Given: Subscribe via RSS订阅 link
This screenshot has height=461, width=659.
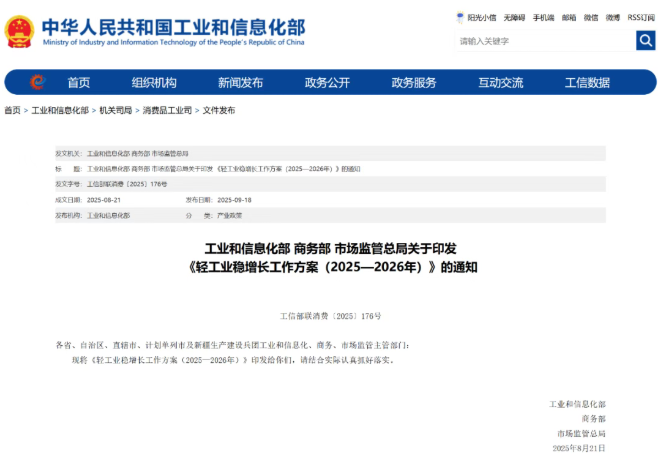Looking at the screenshot, I should coord(641,17).
